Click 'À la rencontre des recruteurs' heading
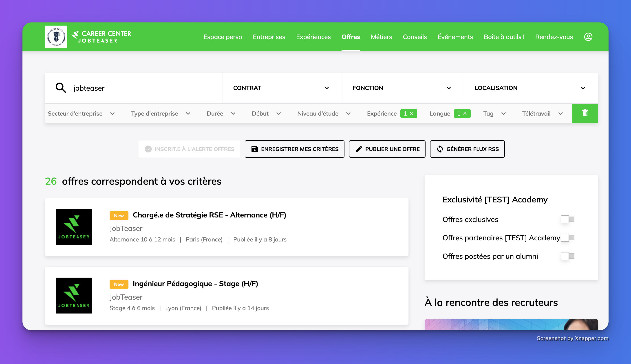This screenshot has width=631, height=364. click(x=491, y=303)
